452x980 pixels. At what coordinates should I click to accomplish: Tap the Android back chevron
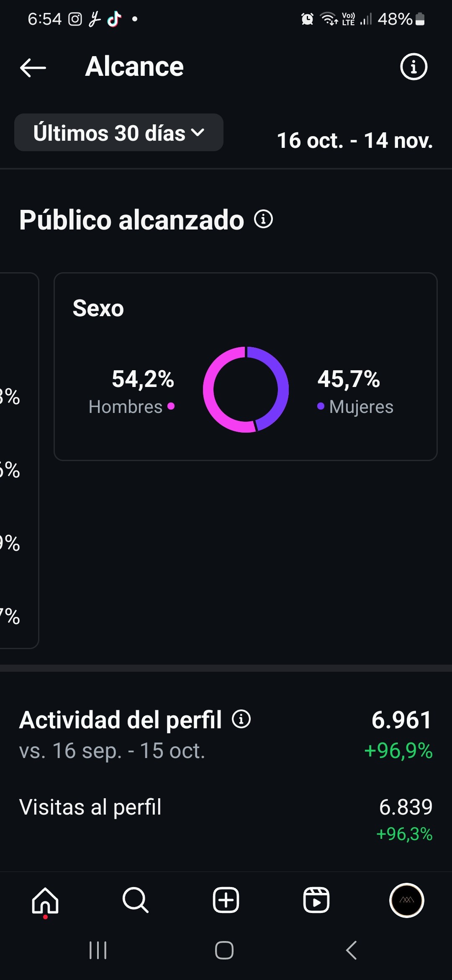coord(352,950)
